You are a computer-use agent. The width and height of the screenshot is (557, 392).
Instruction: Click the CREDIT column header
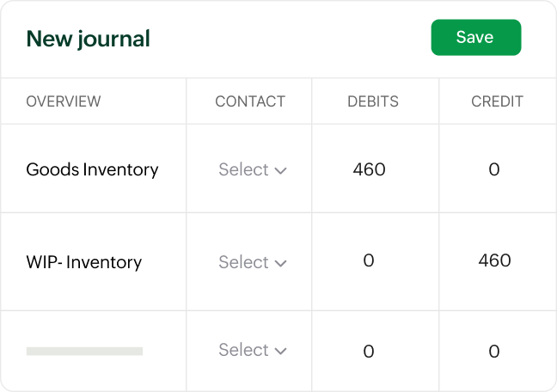(x=497, y=101)
